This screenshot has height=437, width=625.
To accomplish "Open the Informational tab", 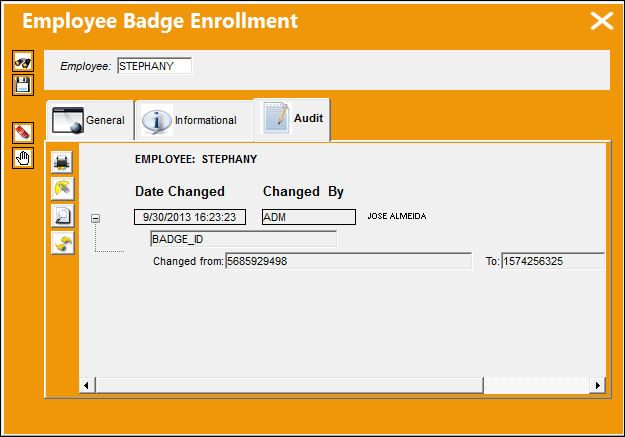I will [x=194, y=120].
